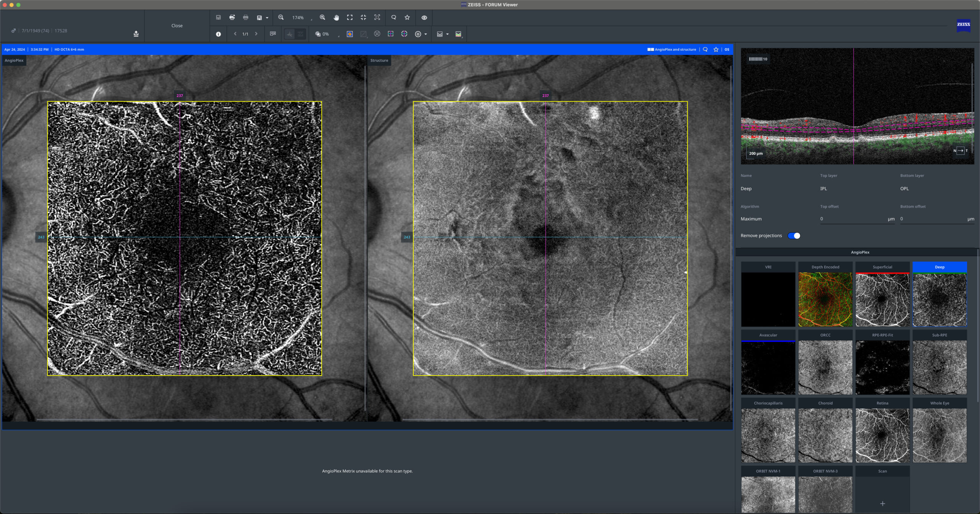This screenshot has width=980, height=514.
Task: Click the comment bubble in the blue scan header
Action: coord(705,49)
